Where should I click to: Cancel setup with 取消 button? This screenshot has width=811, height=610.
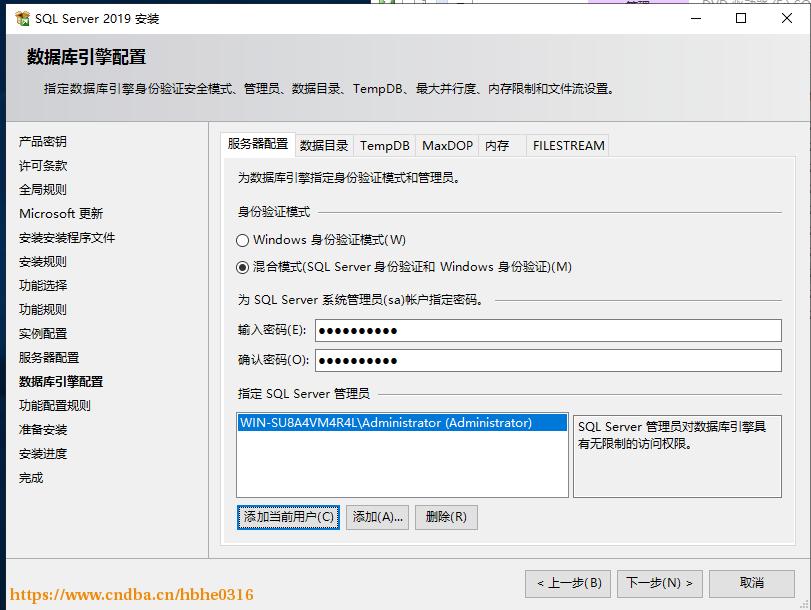click(752, 584)
